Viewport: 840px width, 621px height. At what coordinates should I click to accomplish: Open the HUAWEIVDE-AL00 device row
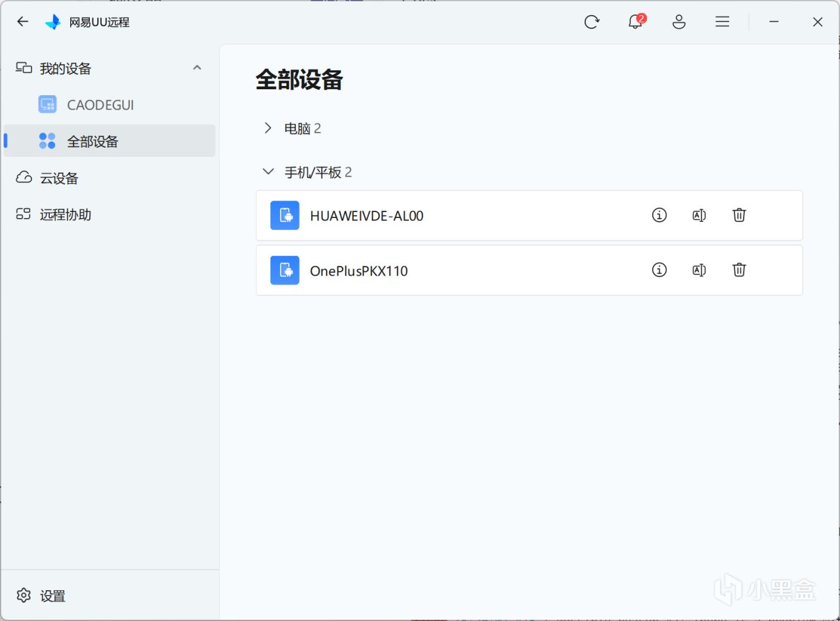529,215
